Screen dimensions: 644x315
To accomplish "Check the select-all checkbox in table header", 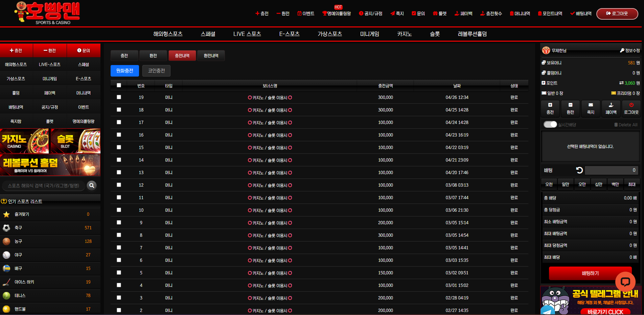I will (119, 85).
